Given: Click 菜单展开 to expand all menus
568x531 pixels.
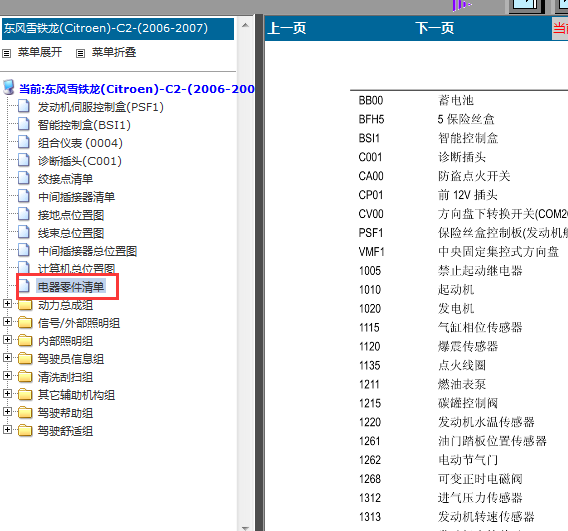Looking at the screenshot, I should click(x=40, y=52).
